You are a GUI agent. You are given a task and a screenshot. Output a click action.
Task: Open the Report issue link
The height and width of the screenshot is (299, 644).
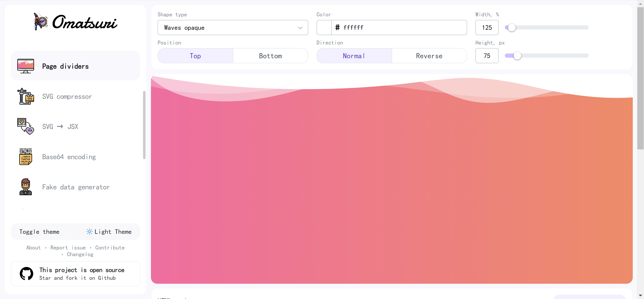tap(68, 248)
